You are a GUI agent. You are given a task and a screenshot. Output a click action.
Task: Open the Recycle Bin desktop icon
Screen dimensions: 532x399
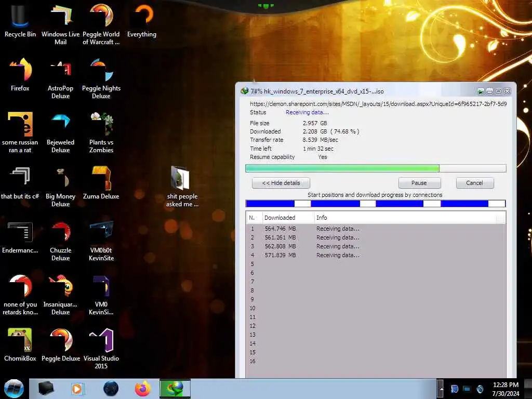tap(20, 20)
